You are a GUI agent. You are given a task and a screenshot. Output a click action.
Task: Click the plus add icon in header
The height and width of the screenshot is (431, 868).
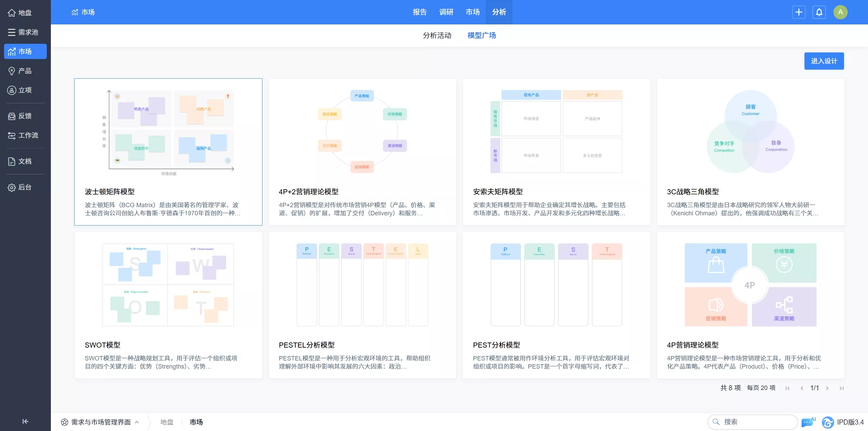click(x=798, y=12)
